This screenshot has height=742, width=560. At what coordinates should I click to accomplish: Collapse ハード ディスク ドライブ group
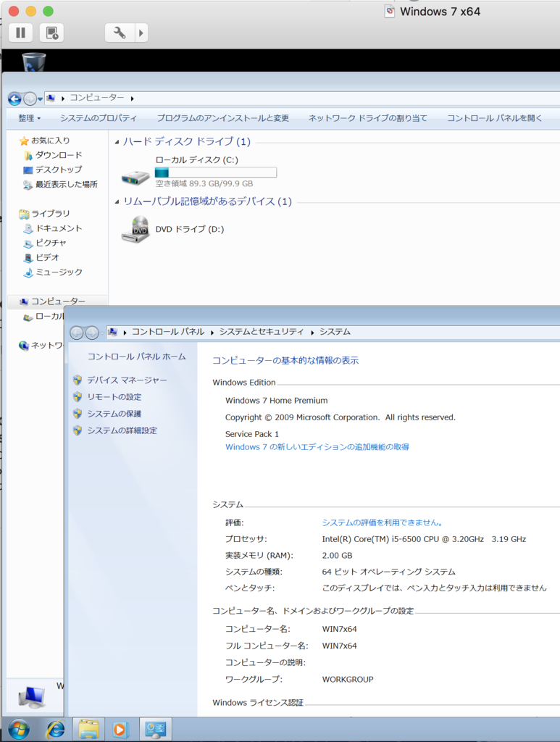click(117, 141)
